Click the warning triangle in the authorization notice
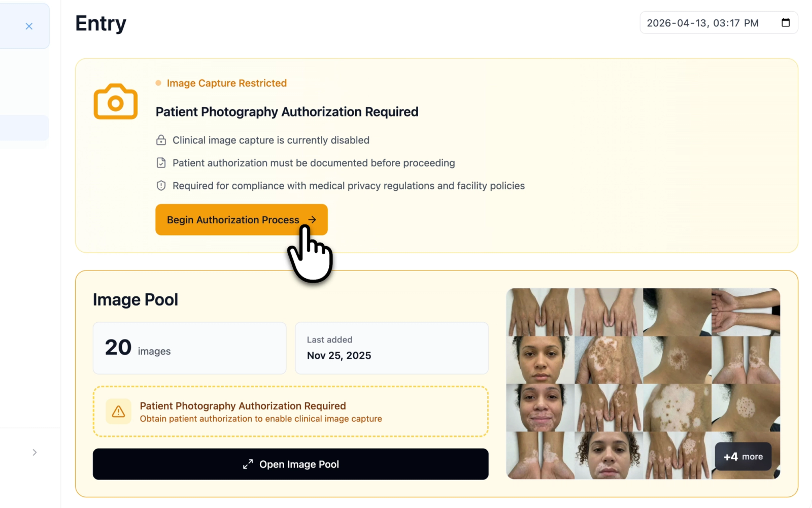 [118, 412]
